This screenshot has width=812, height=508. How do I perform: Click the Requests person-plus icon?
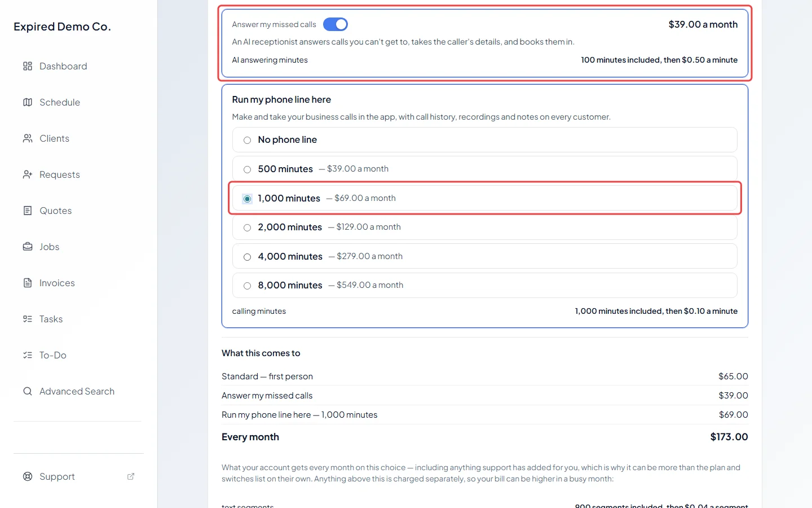[x=28, y=174]
